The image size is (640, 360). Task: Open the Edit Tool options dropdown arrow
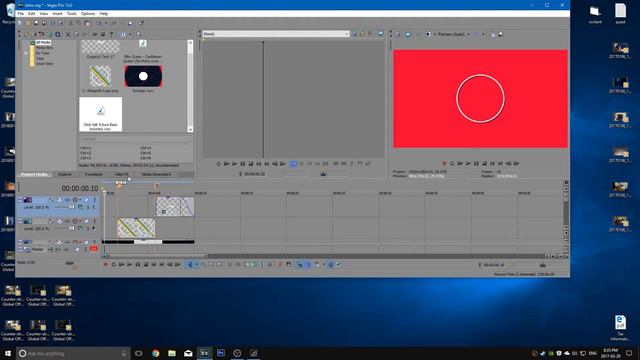[196, 265]
